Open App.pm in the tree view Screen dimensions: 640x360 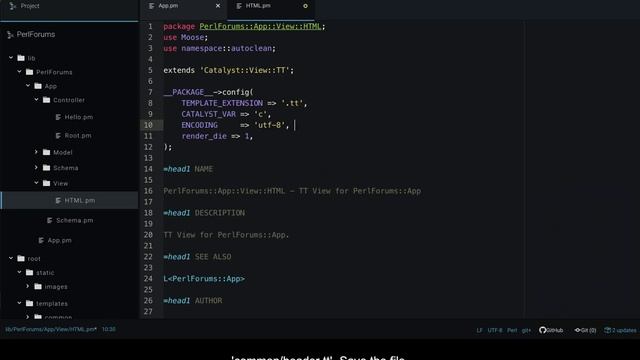click(59, 240)
